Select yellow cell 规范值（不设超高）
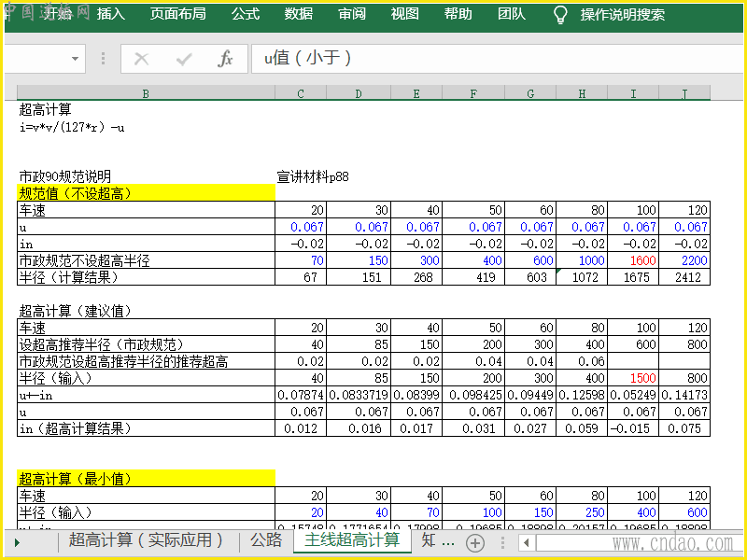Screen dimensions: 747x560 click(x=146, y=193)
